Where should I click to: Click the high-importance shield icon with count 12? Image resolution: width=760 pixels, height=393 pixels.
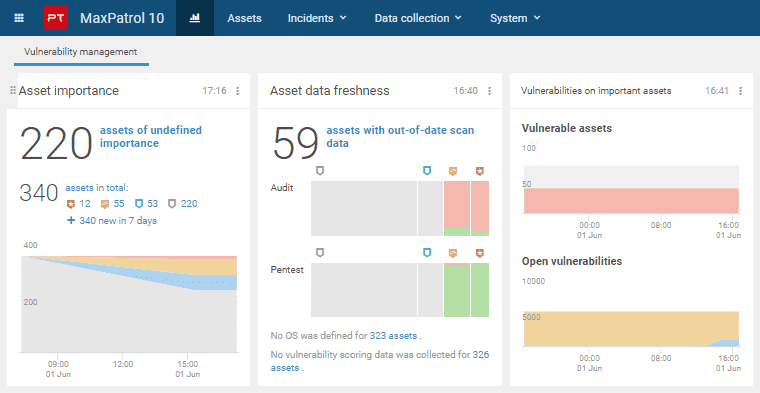coord(71,204)
